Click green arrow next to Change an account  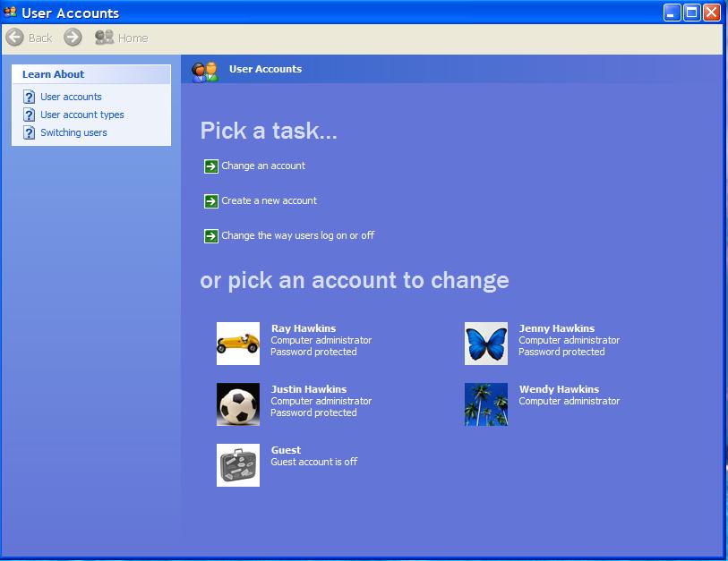click(x=211, y=166)
